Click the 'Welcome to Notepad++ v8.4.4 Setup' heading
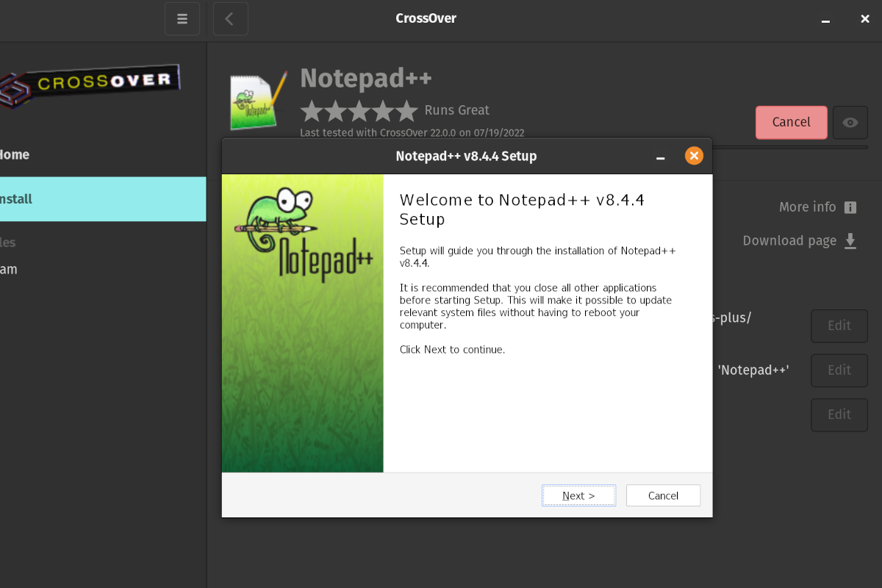The height and width of the screenshot is (588, 882). pos(522,209)
